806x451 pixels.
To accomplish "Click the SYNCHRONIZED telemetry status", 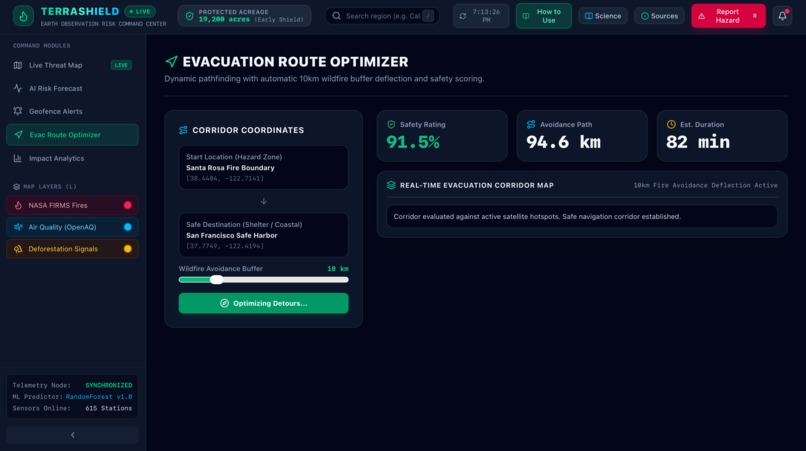I will coord(108,385).
